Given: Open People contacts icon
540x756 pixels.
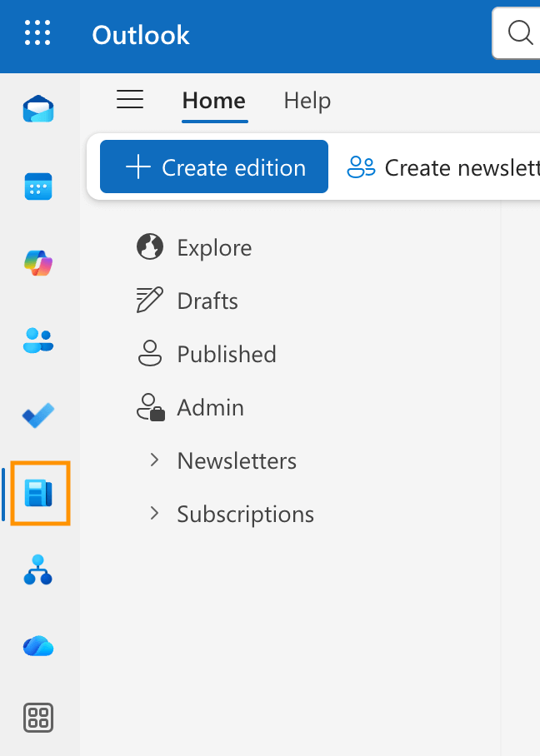Looking at the screenshot, I should coord(38,340).
